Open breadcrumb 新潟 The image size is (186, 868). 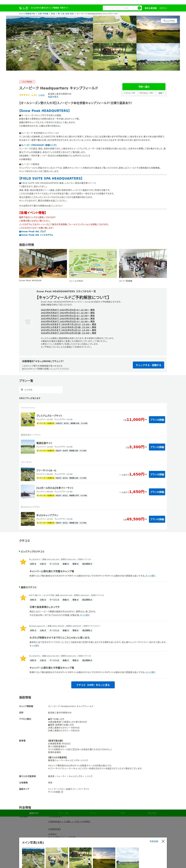[53, 14]
